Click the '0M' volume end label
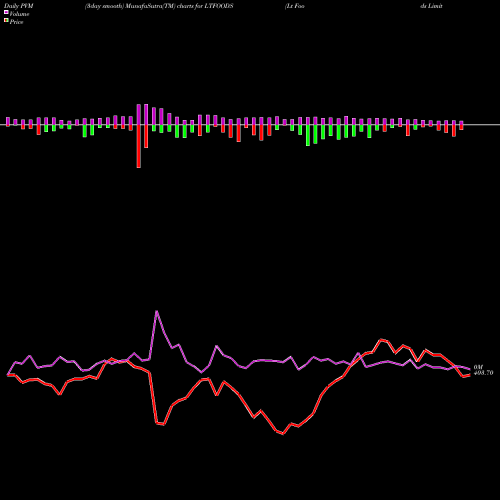This screenshot has width=500, height=500. coord(478,367)
